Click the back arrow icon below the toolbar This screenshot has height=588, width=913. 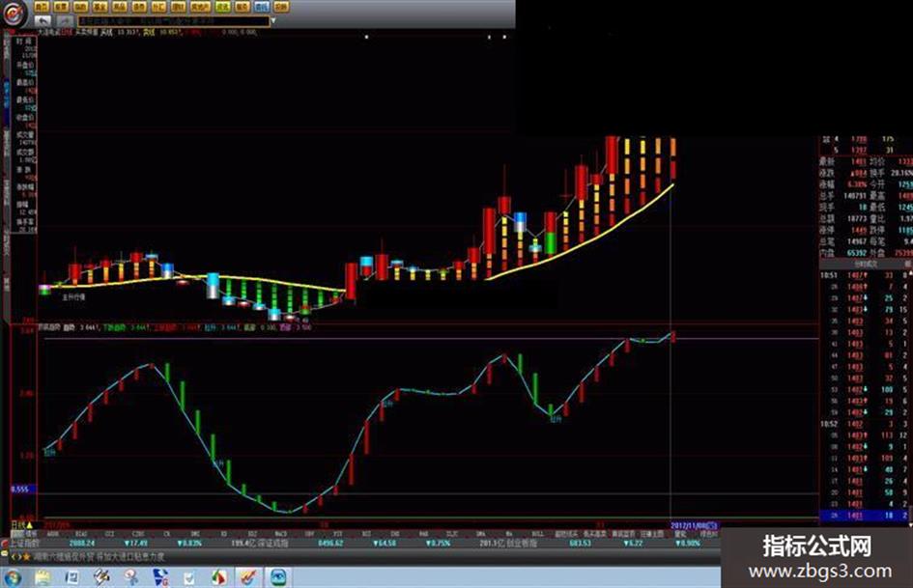tap(43, 21)
